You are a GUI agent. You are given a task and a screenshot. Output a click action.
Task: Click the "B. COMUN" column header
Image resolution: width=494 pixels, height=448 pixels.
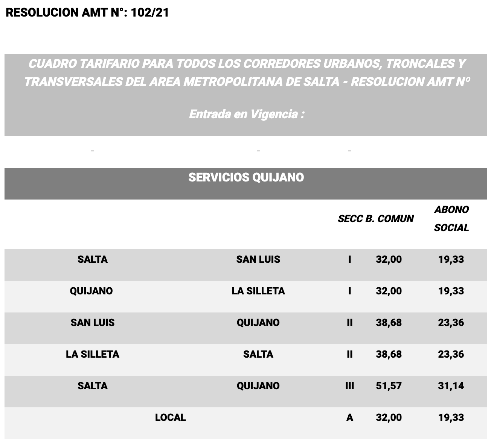(389, 219)
